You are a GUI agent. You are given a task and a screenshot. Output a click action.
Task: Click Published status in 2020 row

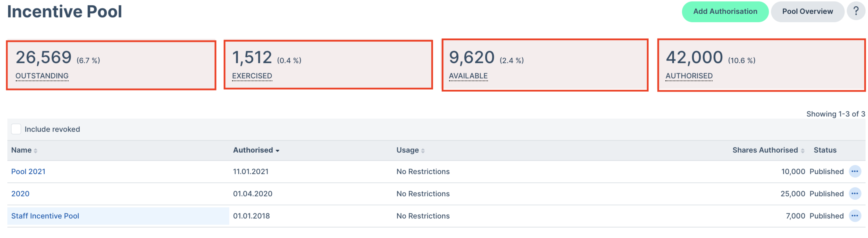827,194
